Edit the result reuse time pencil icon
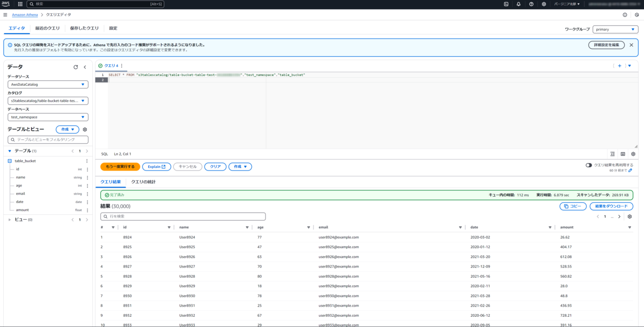 click(631, 170)
